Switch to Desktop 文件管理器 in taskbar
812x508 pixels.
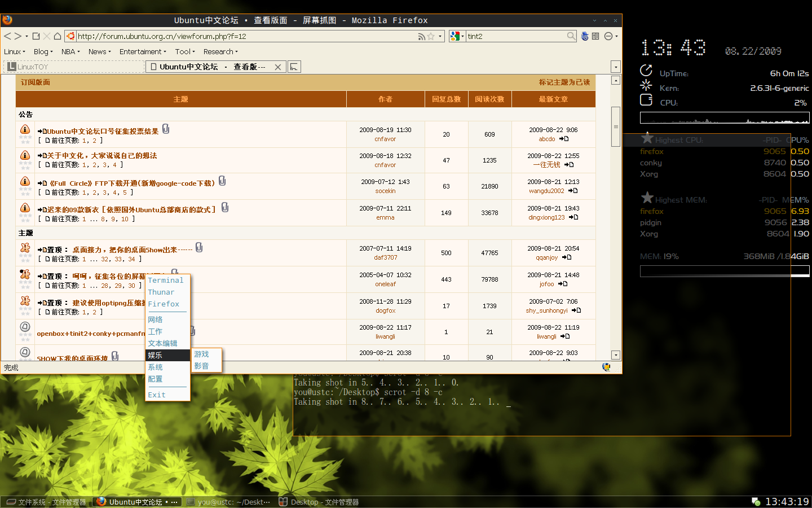[319, 502]
